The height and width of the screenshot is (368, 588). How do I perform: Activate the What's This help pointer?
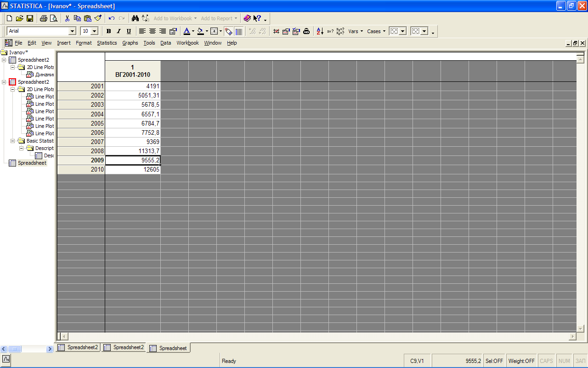257,18
